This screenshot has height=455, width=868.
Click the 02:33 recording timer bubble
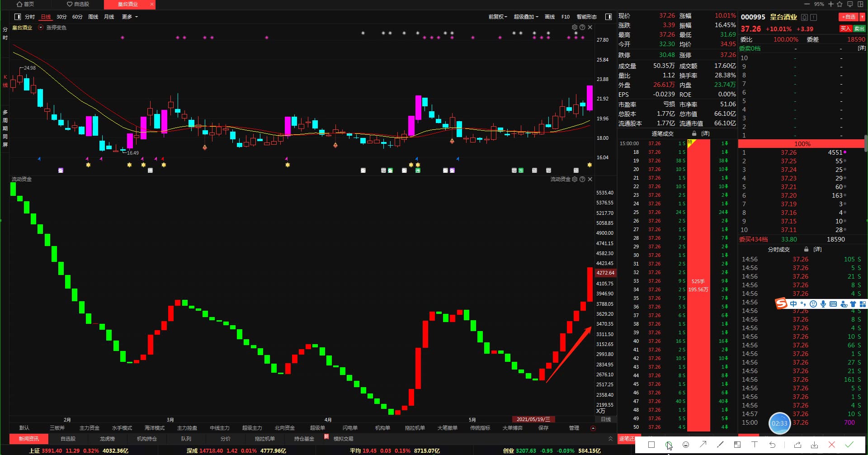[779, 423]
